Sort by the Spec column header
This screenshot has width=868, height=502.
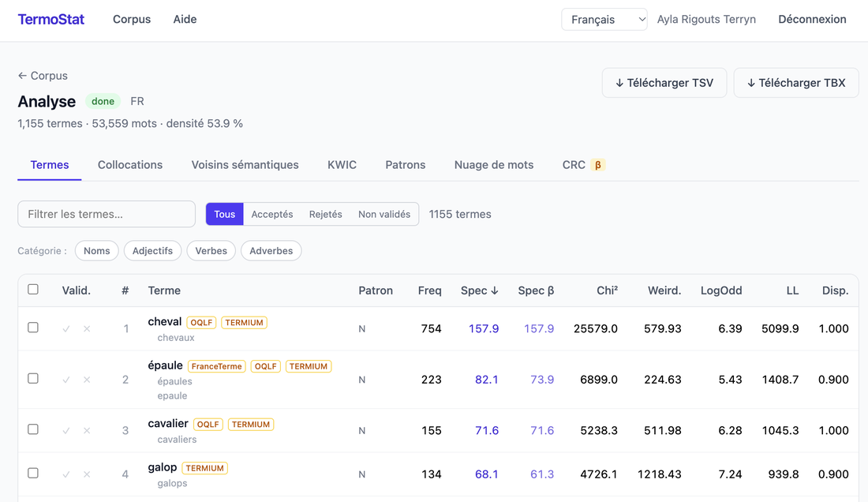click(x=480, y=290)
